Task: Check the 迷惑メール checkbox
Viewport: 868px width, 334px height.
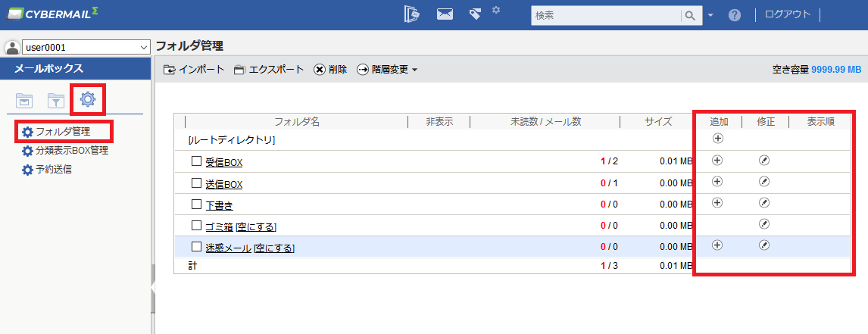Action: pos(196,246)
